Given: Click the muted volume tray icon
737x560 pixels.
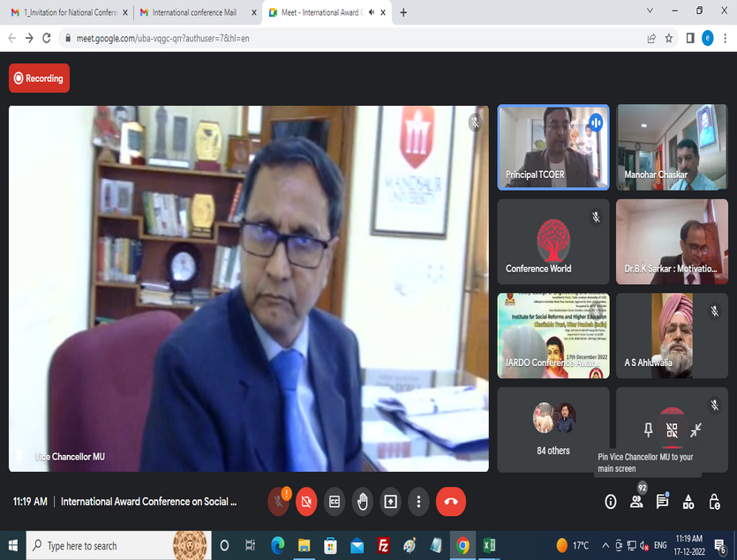Looking at the screenshot, I should (645, 545).
